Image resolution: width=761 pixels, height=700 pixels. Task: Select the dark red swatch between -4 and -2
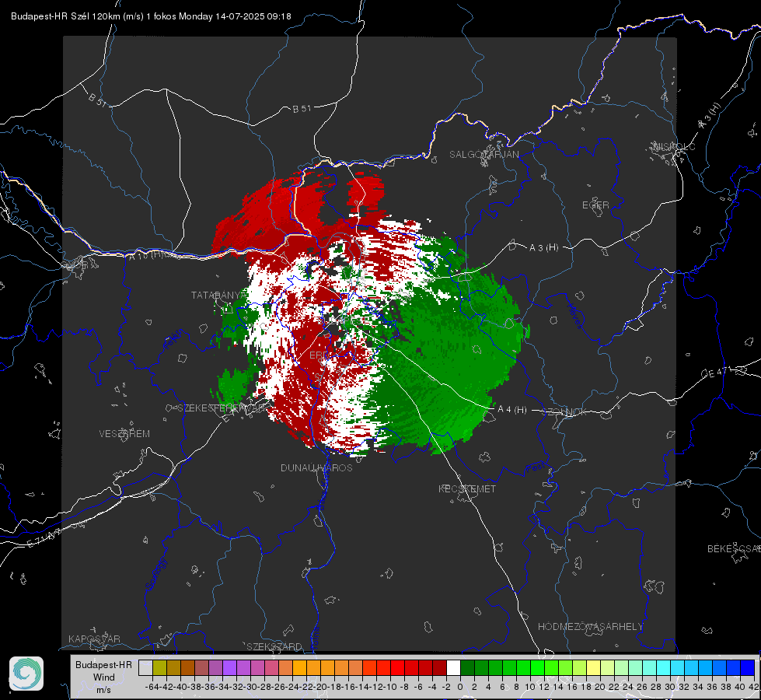pyautogui.click(x=439, y=667)
